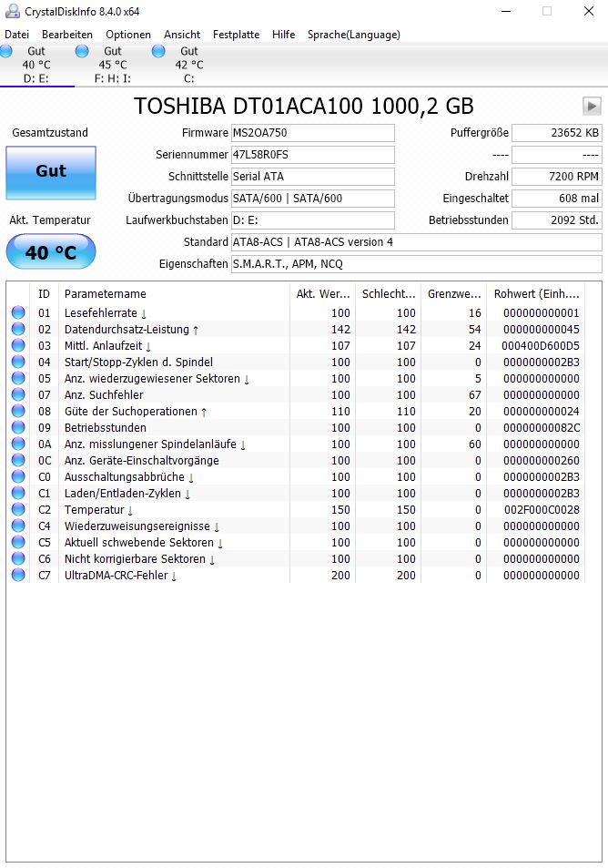
Task: Click the Eingeschaltet value 608 mal
Action: pos(556,199)
